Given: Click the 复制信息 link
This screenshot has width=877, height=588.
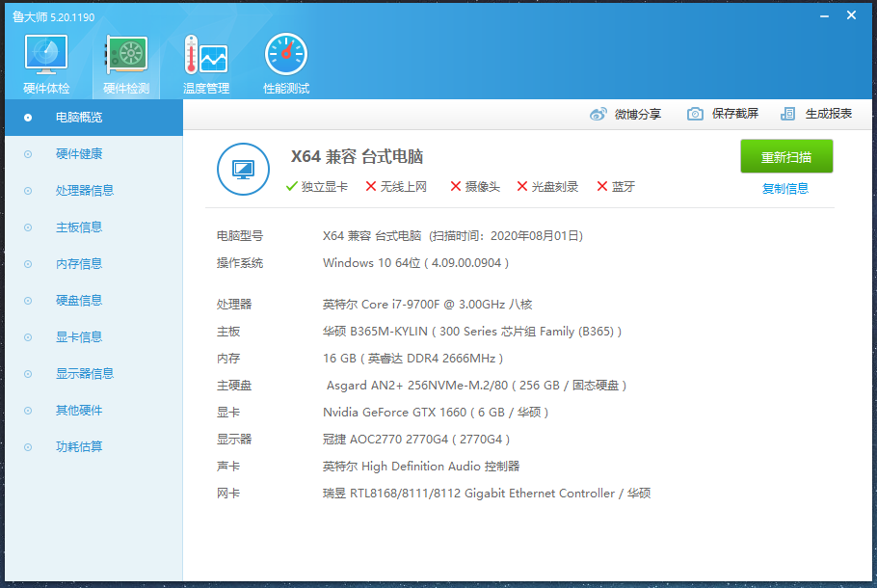Looking at the screenshot, I should point(785,189).
